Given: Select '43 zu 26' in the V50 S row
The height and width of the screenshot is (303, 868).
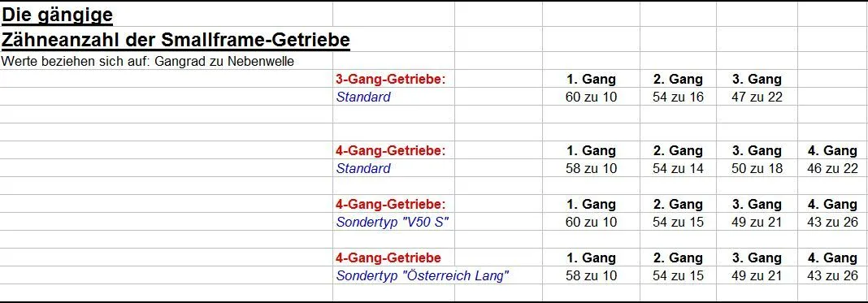Looking at the screenshot, I should pos(832,222).
